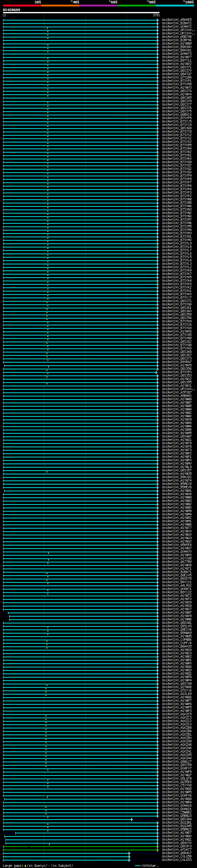The image size is (197, 868).
Task: Click hit UniRef100_A1YWP2
Action: [x=177, y=453]
